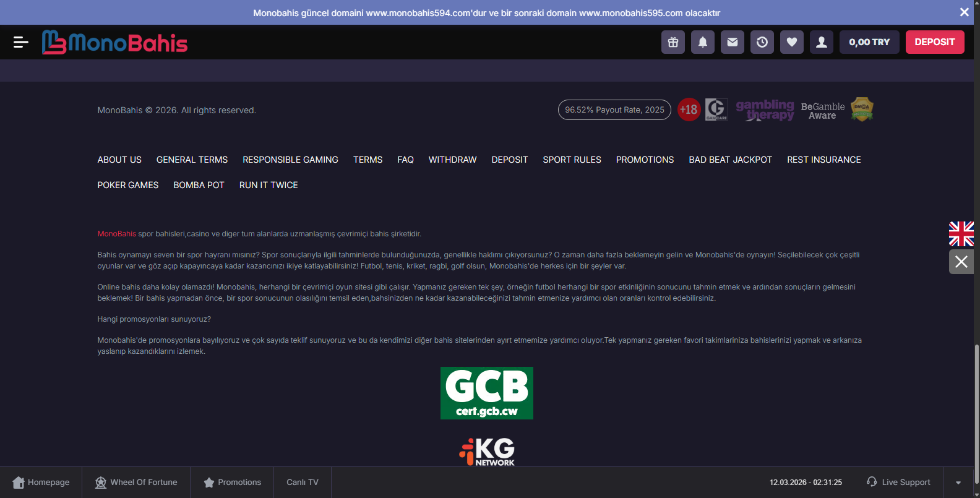Open the user profile icon
This screenshot has width=980, height=498.
pos(822,42)
